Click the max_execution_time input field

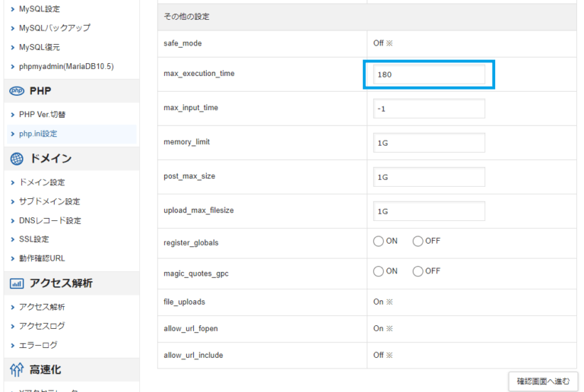(429, 74)
